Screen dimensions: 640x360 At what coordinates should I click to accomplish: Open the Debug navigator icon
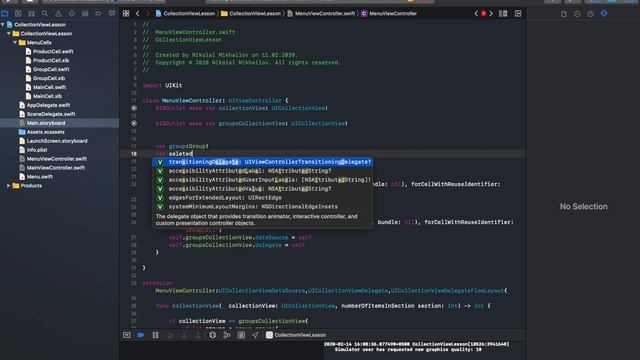(x=85, y=13)
